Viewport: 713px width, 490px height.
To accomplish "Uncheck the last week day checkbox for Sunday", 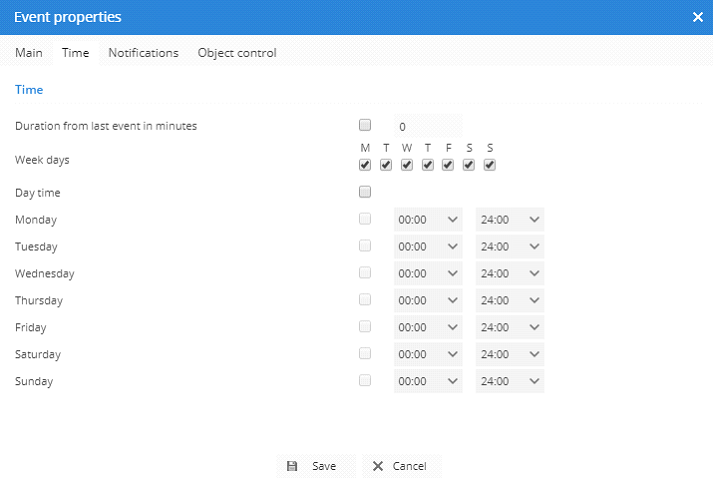I will (490, 165).
